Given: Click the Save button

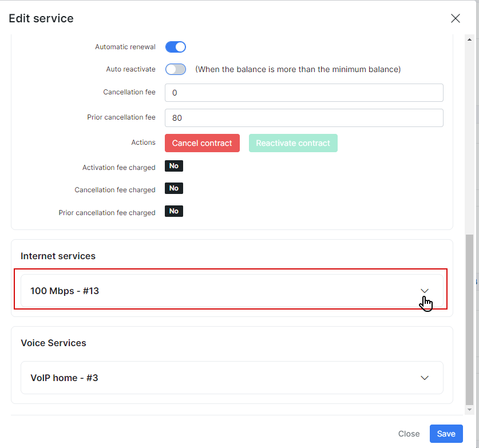Looking at the screenshot, I should click(446, 434).
